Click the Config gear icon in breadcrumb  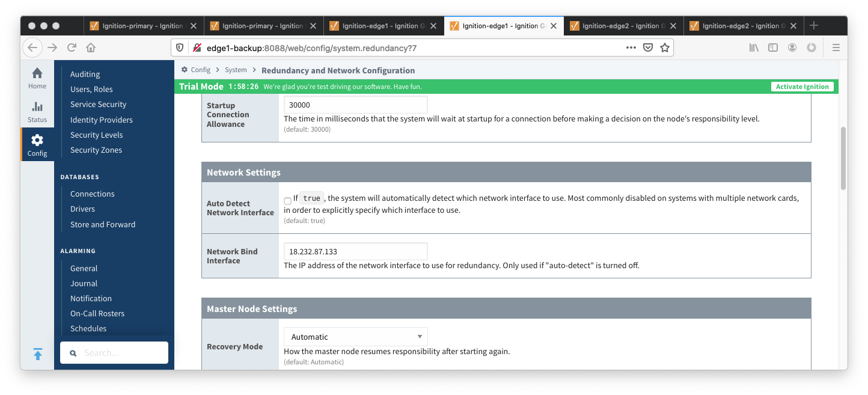pyautogui.click(x=185, y=70)
